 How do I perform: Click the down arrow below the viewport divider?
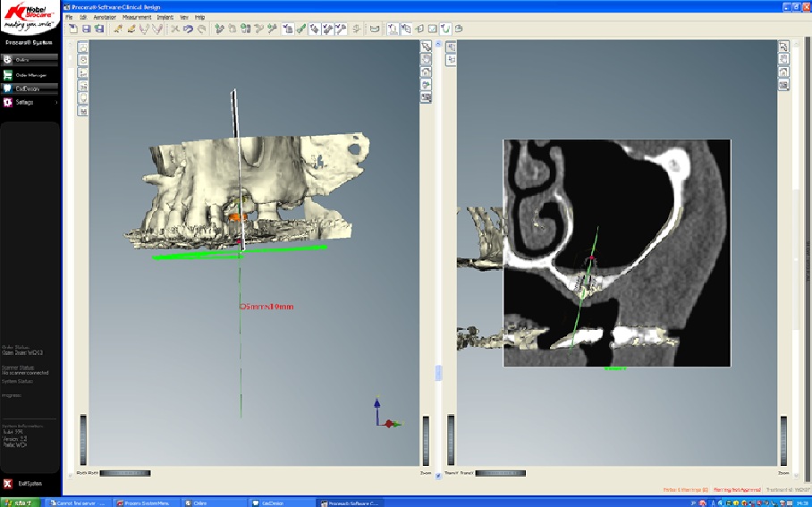(438, 476)
